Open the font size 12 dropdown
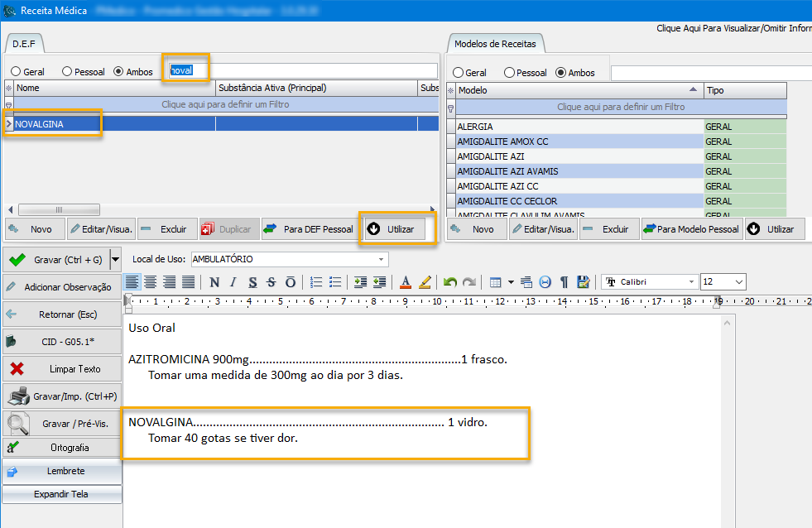The height and width of the screenshot is (528, 812). pyautogui.click(x=738, y=282)
